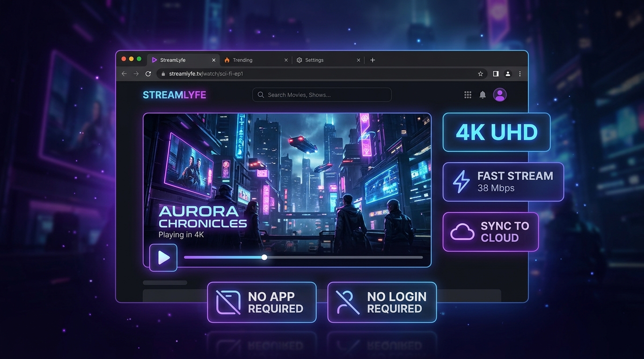644x359 pixels.
Task: Click the 4K UHD badge
Action: pyautogui.click(x=497, y=132)
